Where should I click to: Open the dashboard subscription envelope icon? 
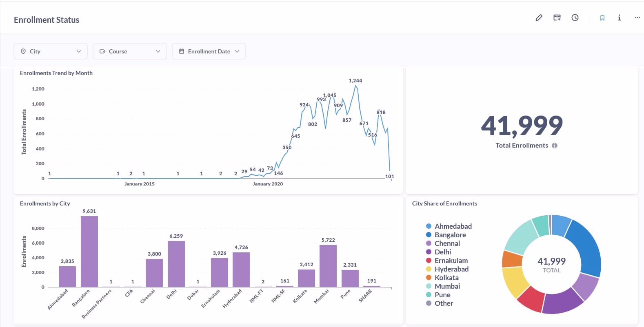(557, 18)
